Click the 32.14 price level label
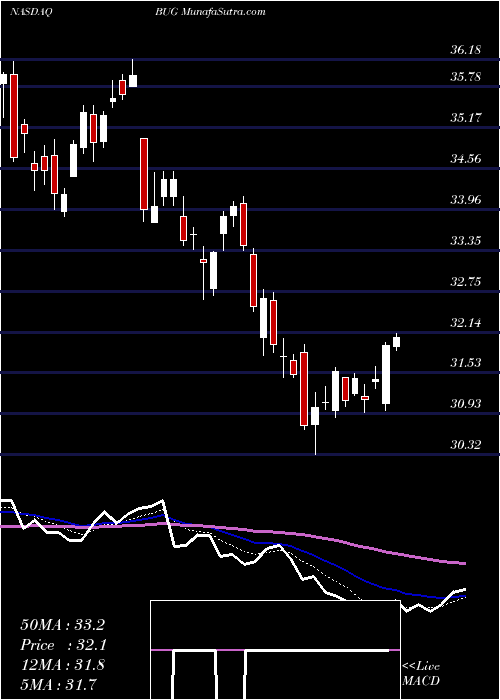Image resolution: width=500 pixels, height=700 pixels. [466, 322]
